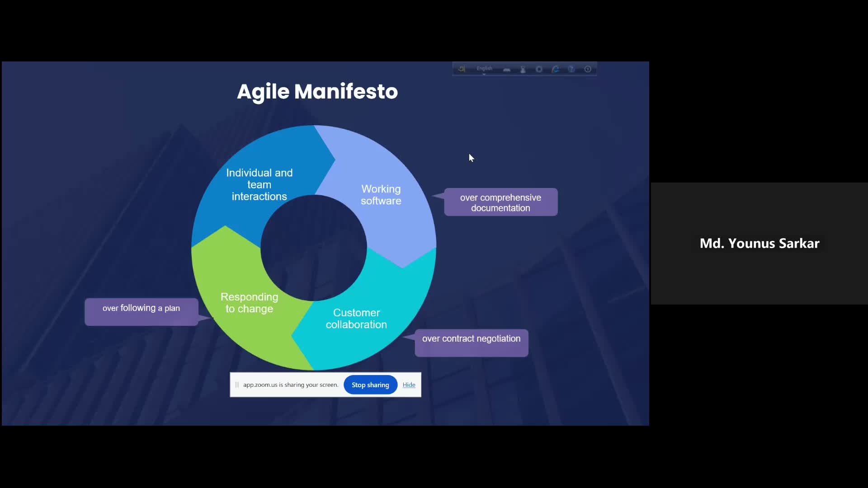Screen dimensions: 868x488
Task: Click the circular info icon at the toolbar's end
Action: 588,70
